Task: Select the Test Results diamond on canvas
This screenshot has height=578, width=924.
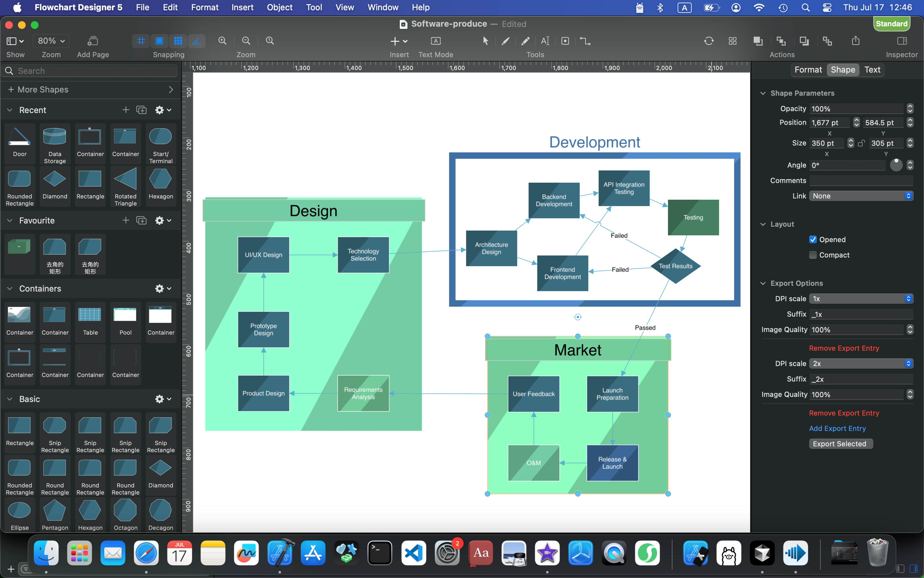Action: pyautogui.click(x=675, y=266)
